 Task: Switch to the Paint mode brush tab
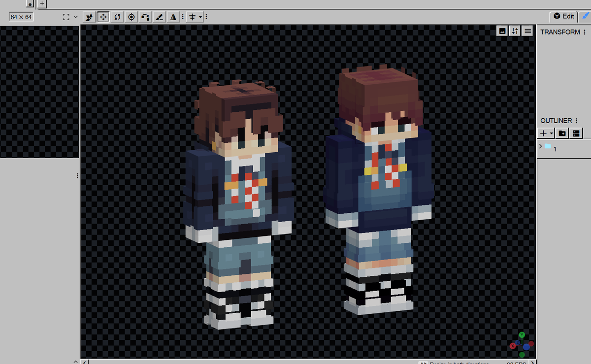point(585,16)
